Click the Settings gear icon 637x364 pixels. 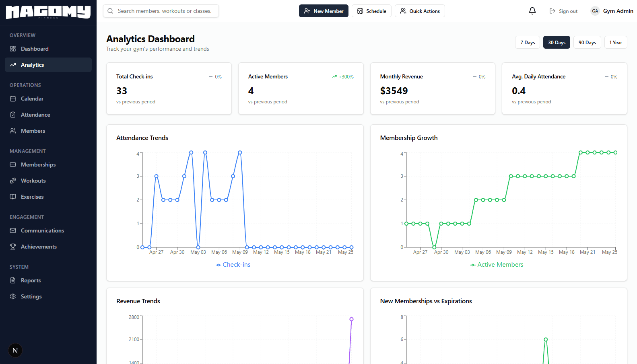[x=13, y=296]
